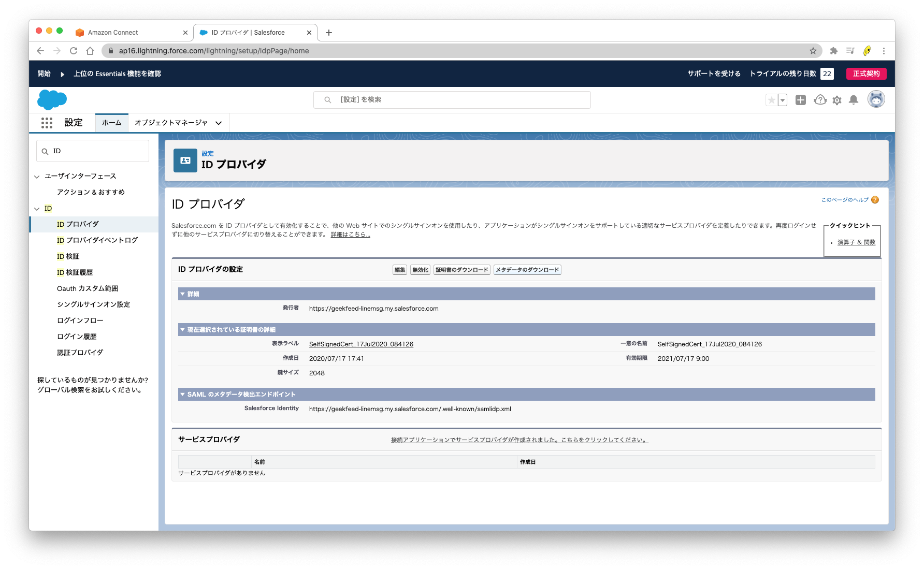Click the 無効化 button
924x569 pixels.
pos(420,270)
